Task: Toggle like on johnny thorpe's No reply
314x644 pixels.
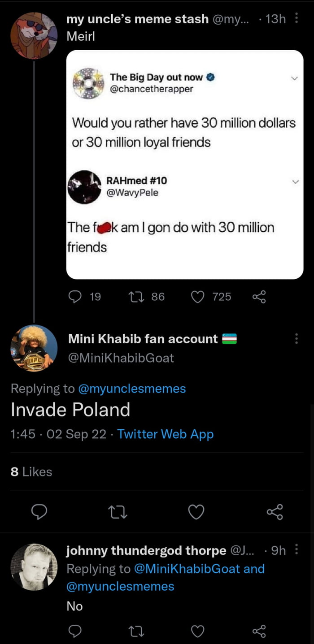Action: point(197,631)
